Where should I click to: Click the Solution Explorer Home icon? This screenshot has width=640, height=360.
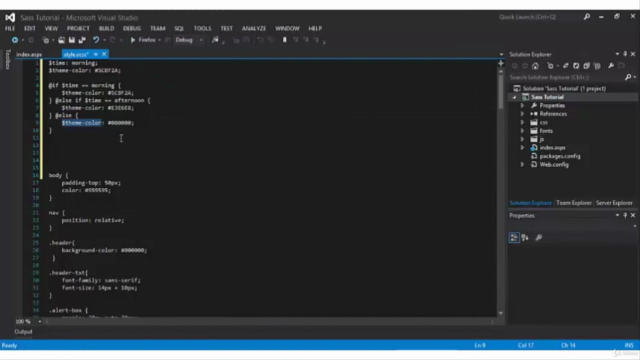pyautogui.click(x=536, y=66)
